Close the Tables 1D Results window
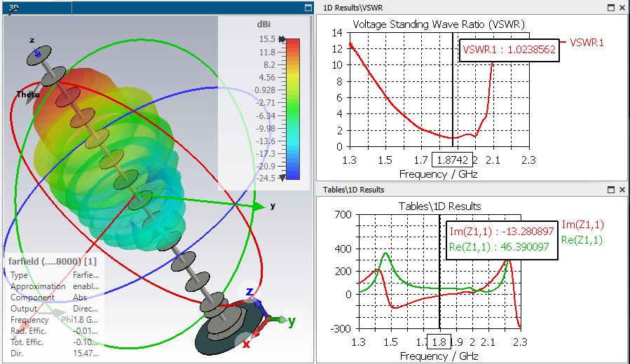Screen dimensions: 630x364 (622, 190)
